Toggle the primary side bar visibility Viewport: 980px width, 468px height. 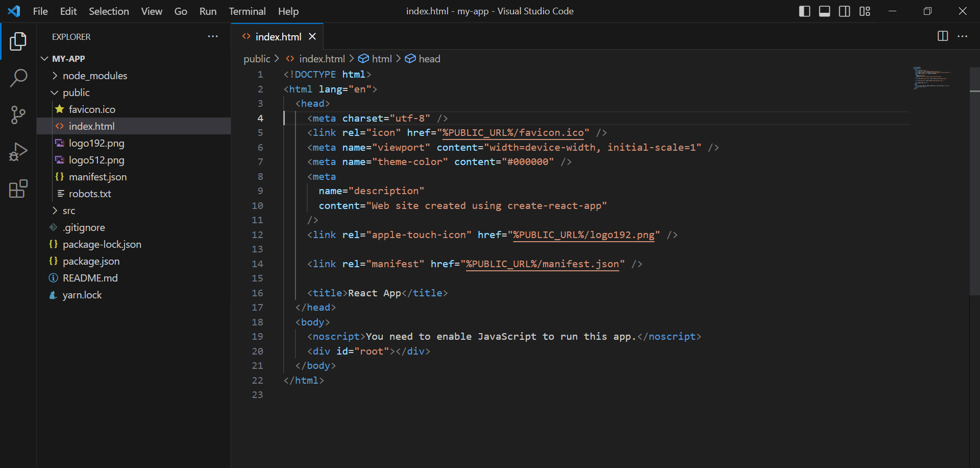[804, 11]
